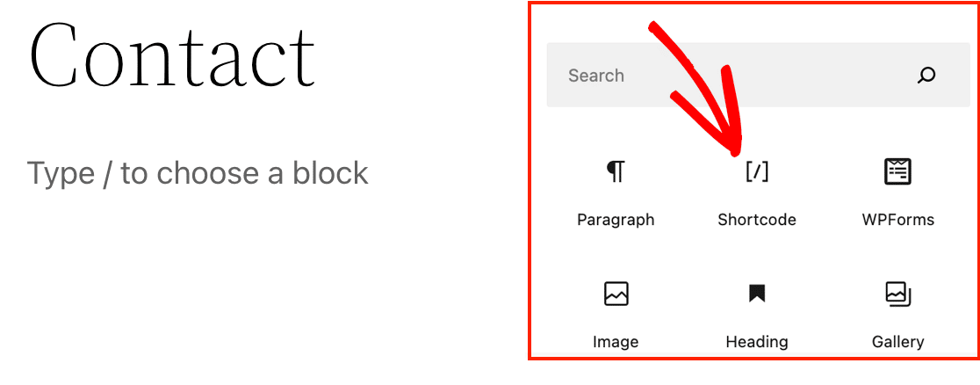Choose the WPForms block icon
This screenshot has width=980, height=385.
coord(897,172)
